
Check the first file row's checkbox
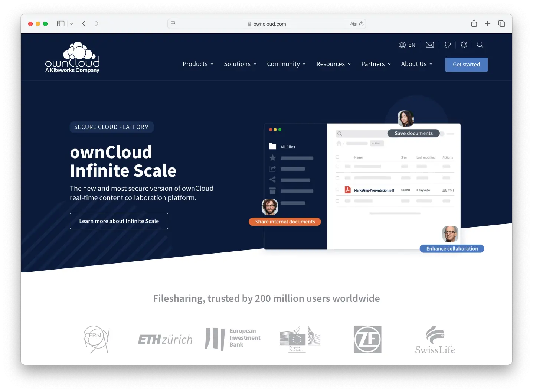point(337,167)
